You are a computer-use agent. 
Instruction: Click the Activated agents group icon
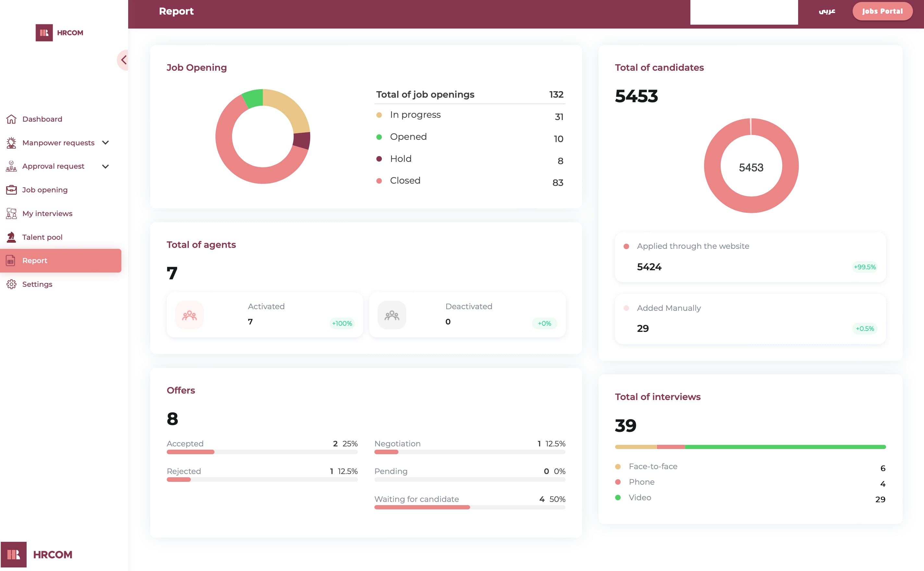[189, 315]
